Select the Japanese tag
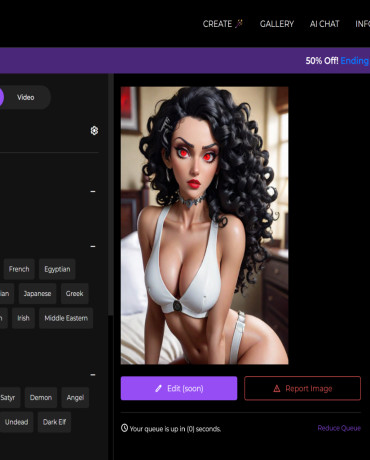The height and width of the screenshot is (460, 370). coord(37,294)
